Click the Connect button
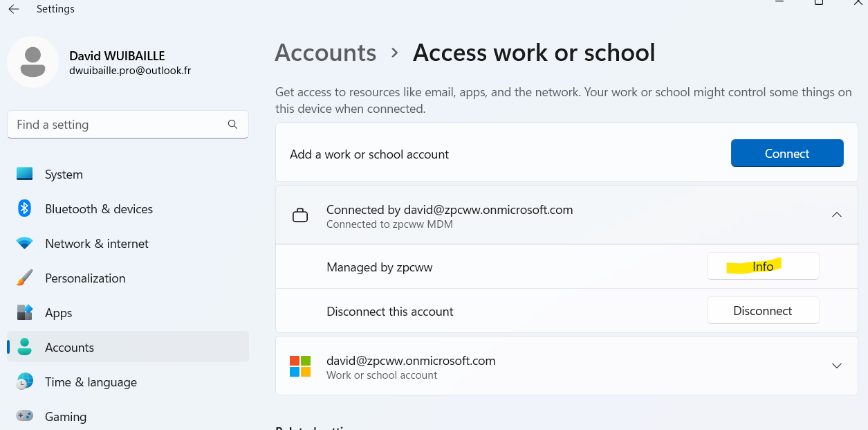Image resolution: width=868 pixels, height=430 pixels. (787, 154)
